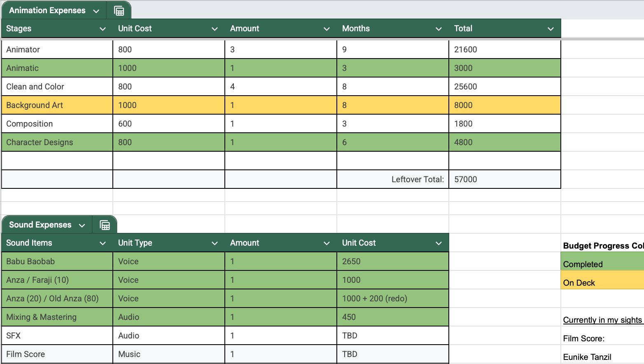Select the Babu Baobab cell
The height and width of the screenshot is (364, 644).
57,261
